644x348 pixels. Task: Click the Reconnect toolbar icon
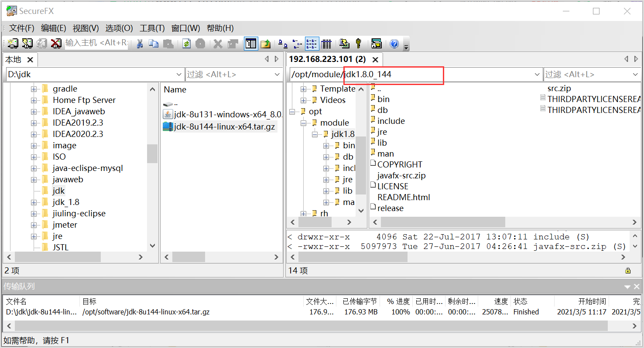(x=42, y=44)
